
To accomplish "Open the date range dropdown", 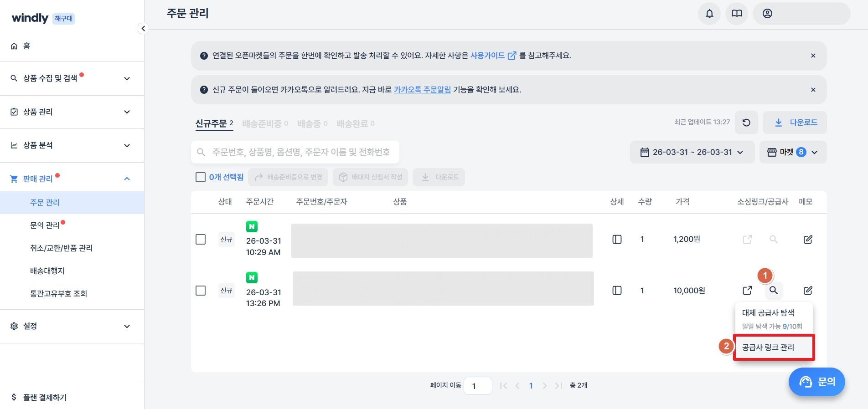I will [x=692, y=152].
